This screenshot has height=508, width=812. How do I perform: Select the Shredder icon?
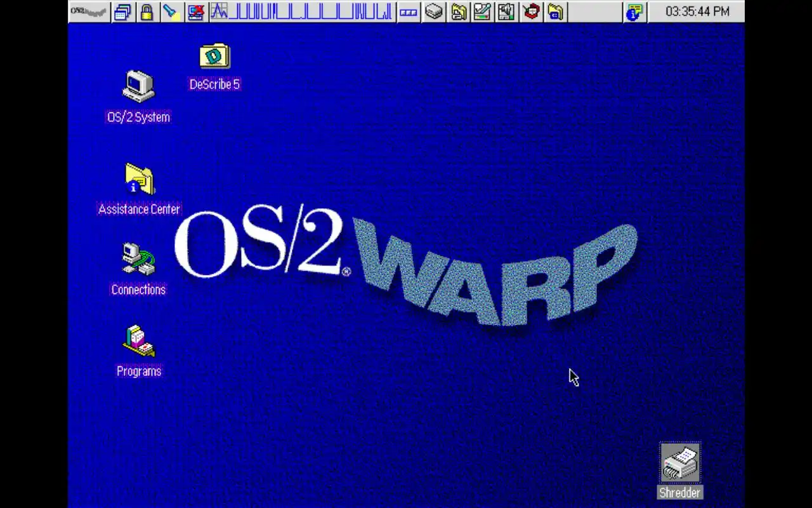[x=680, y=464]
